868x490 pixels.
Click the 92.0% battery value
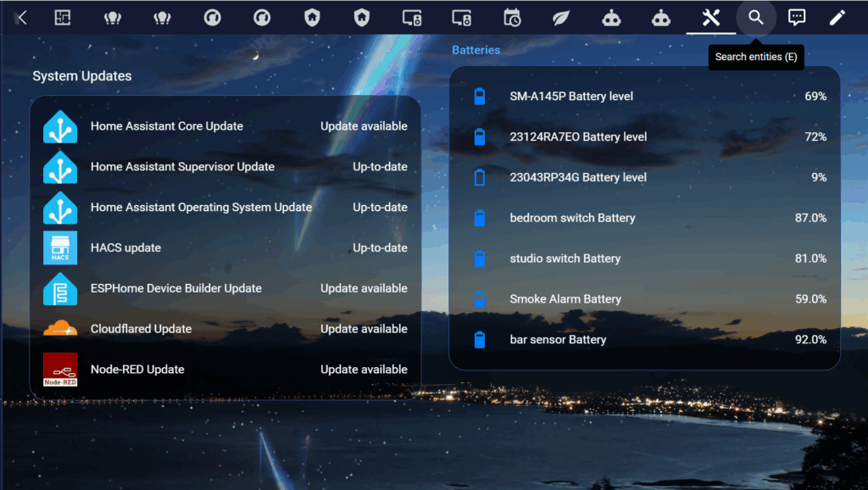(810, 339)
